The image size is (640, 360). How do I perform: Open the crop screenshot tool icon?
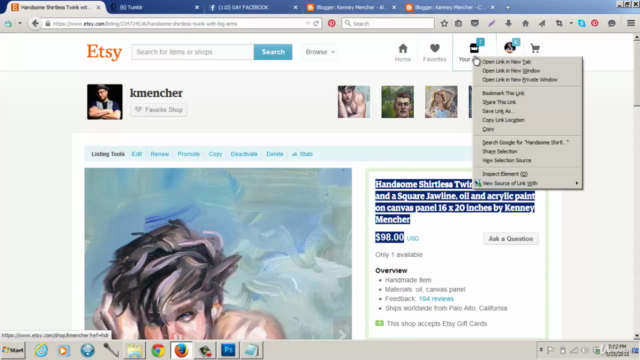coord(559,24)
